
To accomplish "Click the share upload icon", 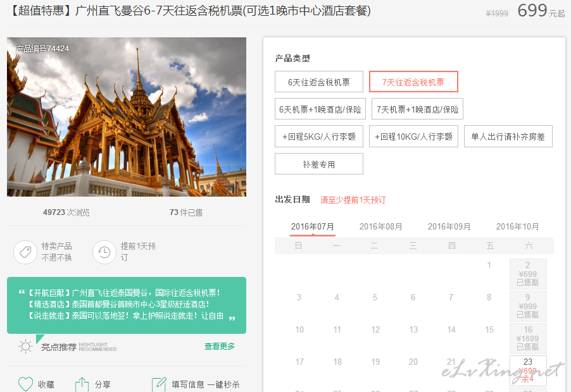I will tap(82, 384).
